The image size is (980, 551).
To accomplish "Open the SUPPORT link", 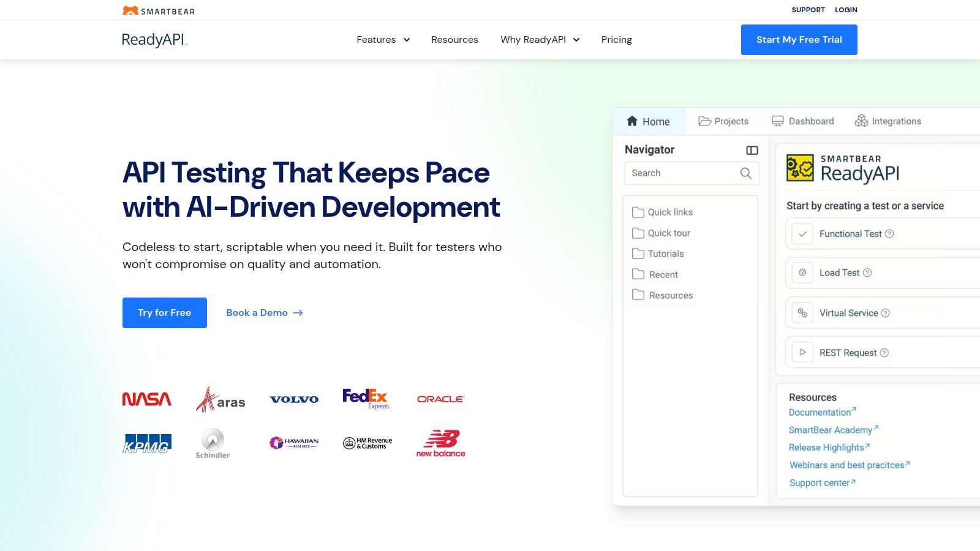I will coord(808,10).
